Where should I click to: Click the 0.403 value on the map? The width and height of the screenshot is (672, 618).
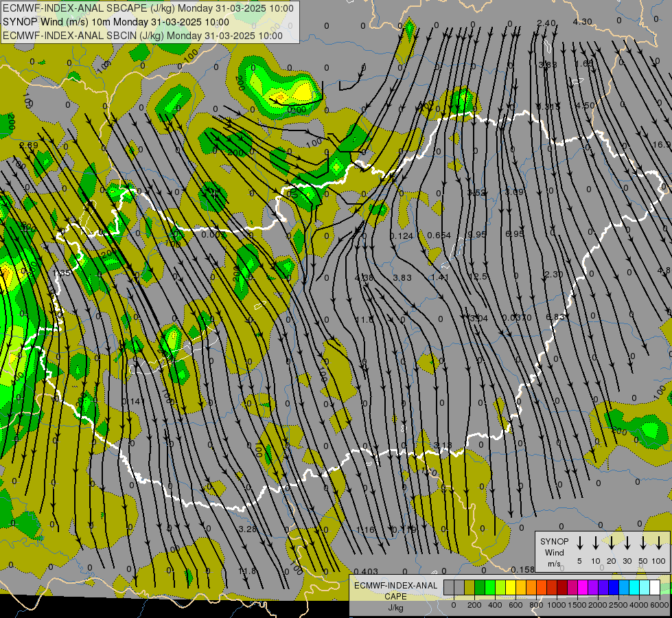(367, 571)
